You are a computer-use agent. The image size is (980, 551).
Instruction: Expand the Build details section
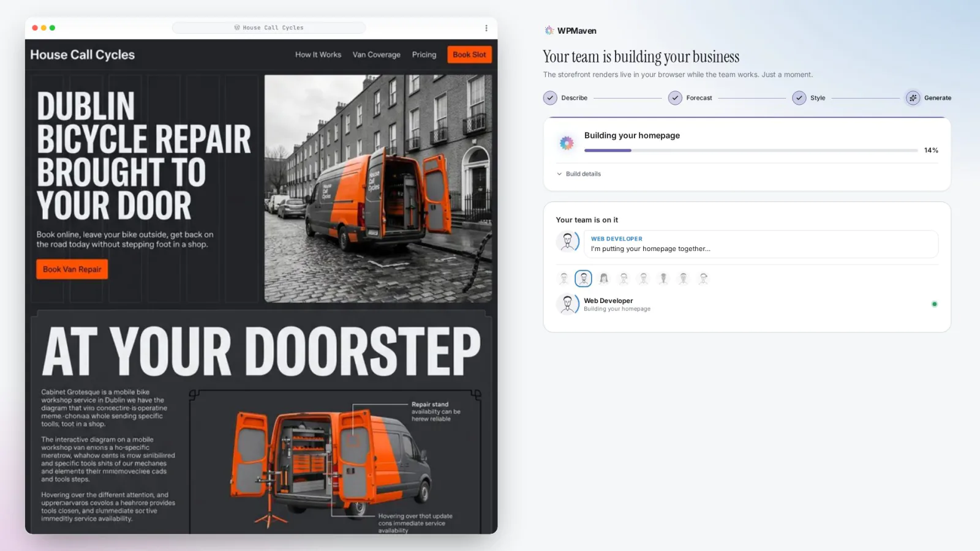tap(579, 174)
